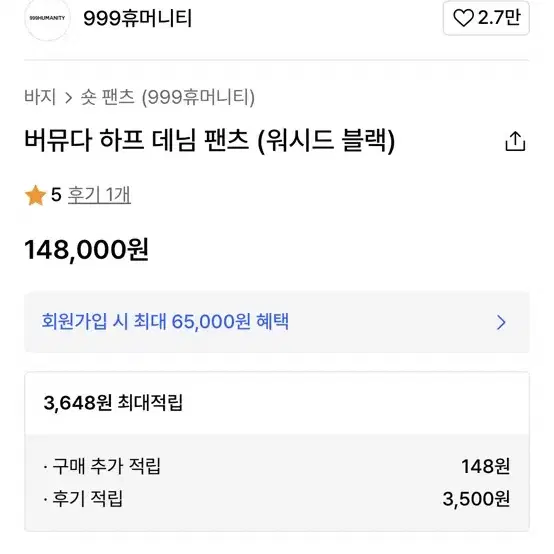
Task: Click the breadcrumb chevron separator after 바지
Action: [x=69, y=98]
